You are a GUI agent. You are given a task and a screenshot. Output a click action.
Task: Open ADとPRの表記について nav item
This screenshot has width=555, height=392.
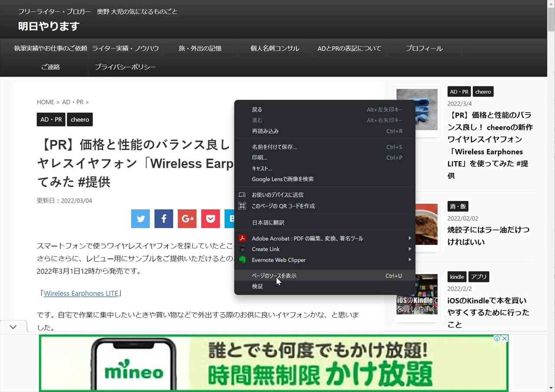click(349, 48)
